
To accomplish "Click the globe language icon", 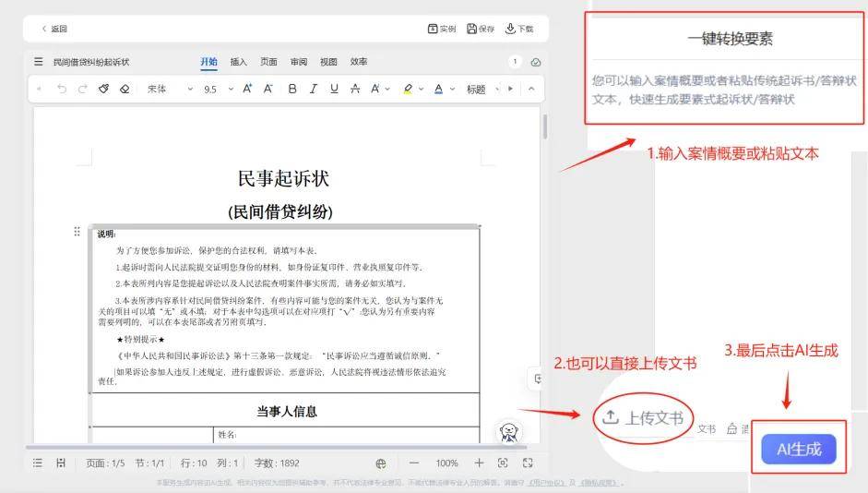I will 381,463.
